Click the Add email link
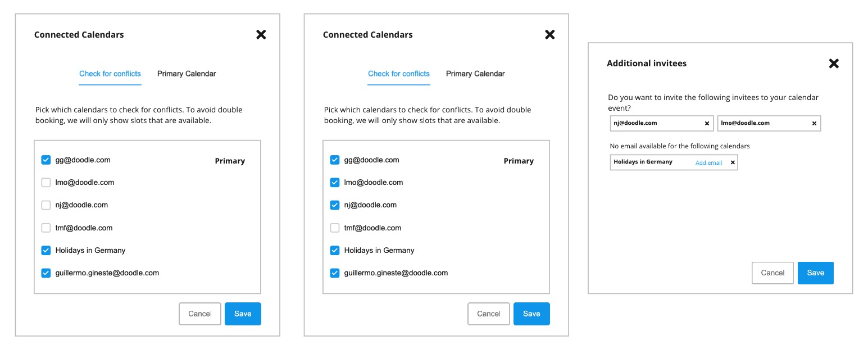The width and height of the screenshot is (868, 349). point(708,162)
